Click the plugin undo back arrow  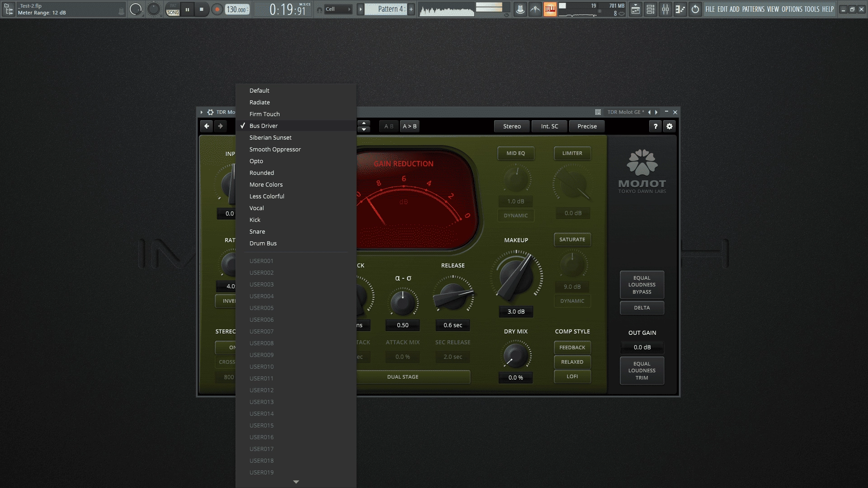(207, 126)
